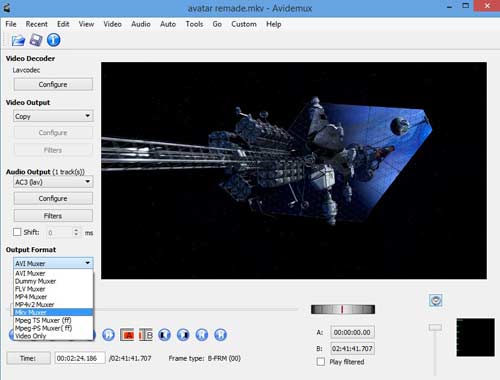The height and width of the screenshot is (380, 500).
Task: Open the Video Output Copy dropdown
Action: [53, 116]
